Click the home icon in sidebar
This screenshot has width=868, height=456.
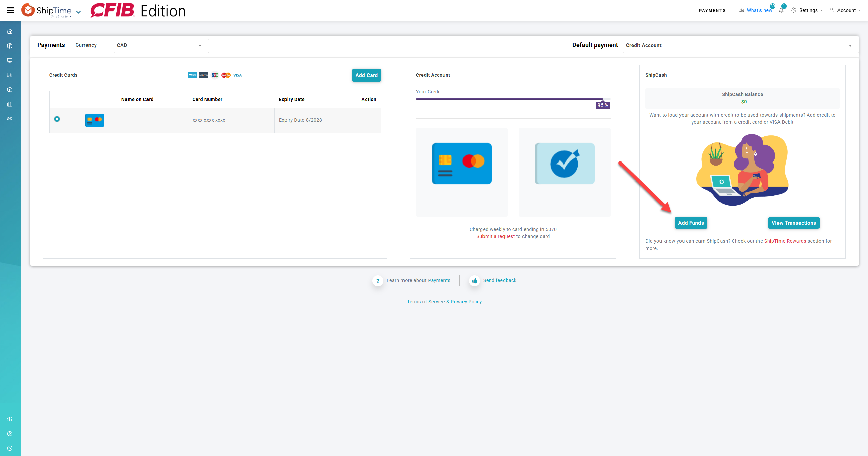10,31
